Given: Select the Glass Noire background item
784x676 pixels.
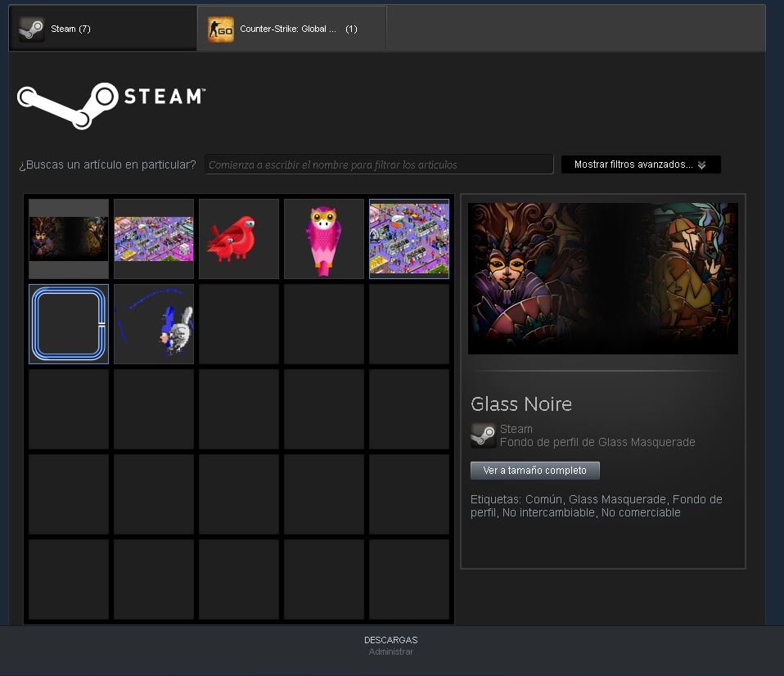Looking at the screenshot, I should tap(69, 239).
